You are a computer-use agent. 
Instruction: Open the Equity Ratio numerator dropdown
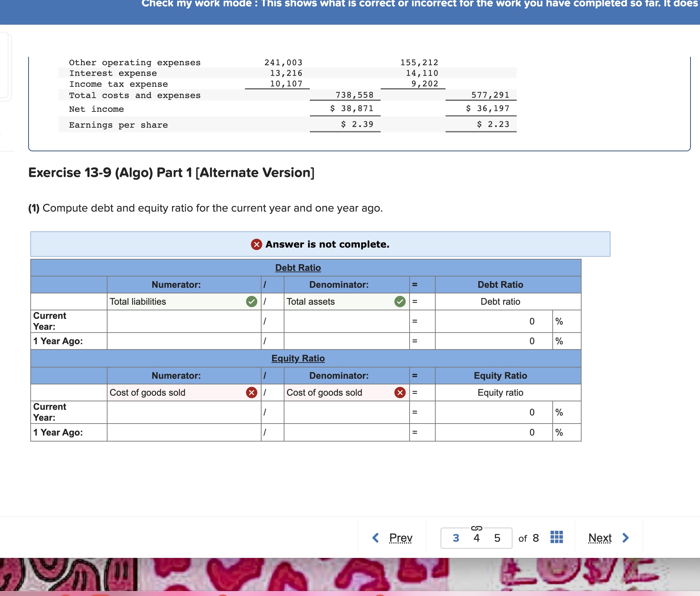(176, 393)
